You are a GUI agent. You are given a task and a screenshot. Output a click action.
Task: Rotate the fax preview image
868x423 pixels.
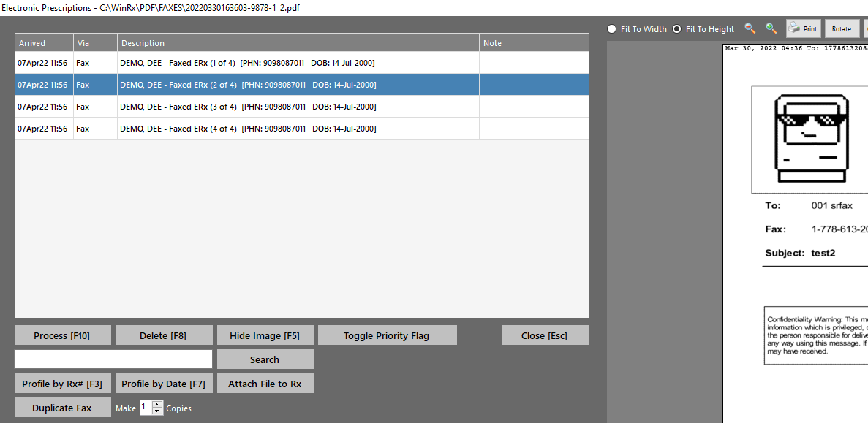842,28
